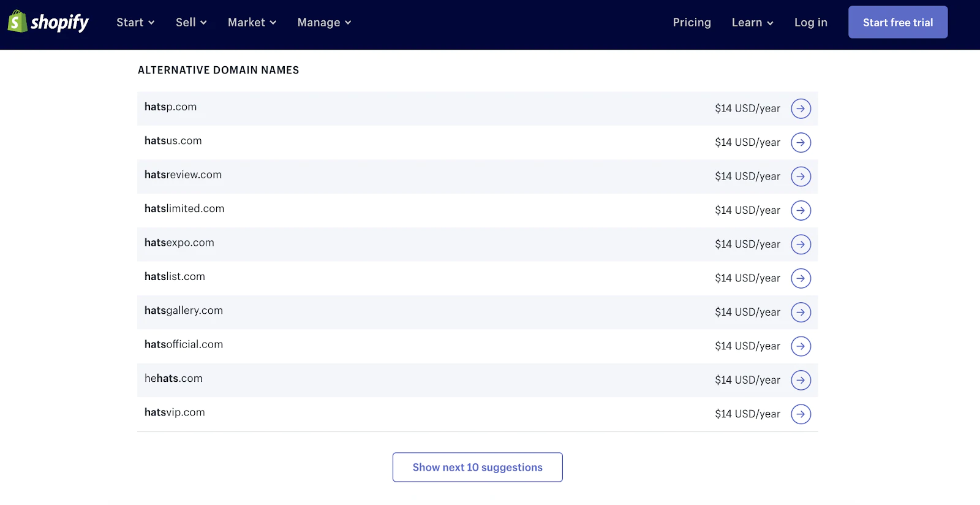Select the hatslist.com arrow icon
The image size is (980, 505).
tap(801, 278)
